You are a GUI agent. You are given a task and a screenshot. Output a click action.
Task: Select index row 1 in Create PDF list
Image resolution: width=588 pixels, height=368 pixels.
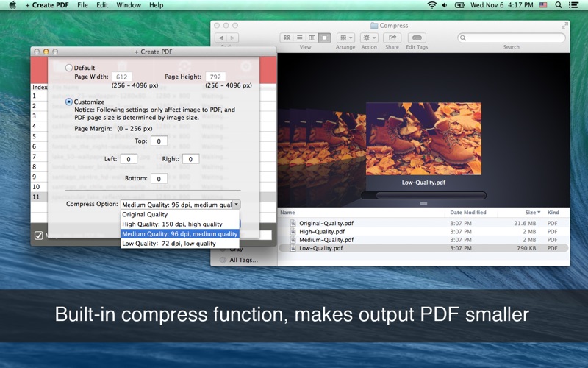pyautogui.click(x=39, y=96)
